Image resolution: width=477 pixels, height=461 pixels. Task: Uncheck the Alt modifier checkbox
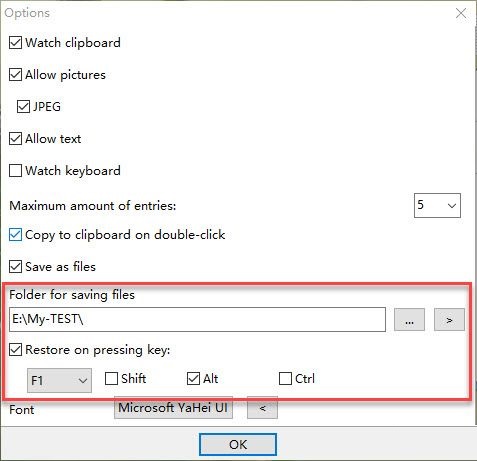click(193, 379)
